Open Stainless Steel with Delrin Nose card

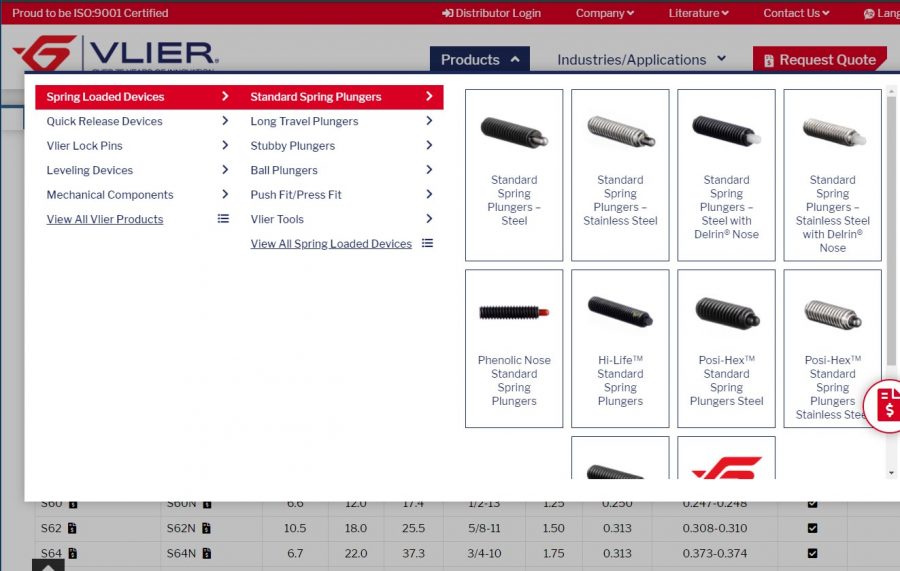[x=832, y=175]
